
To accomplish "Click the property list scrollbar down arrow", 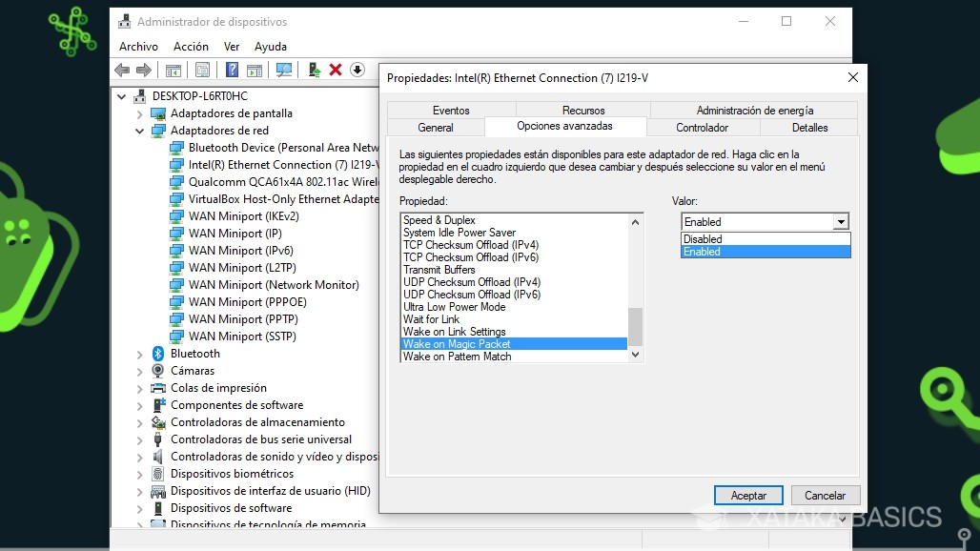I will coord(634,354).
